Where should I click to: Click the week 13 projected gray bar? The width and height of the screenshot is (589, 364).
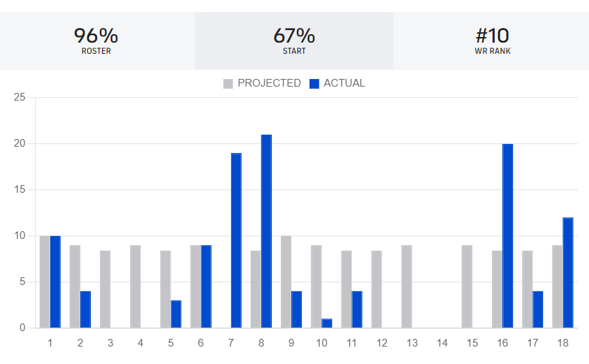tap(406, 286)
